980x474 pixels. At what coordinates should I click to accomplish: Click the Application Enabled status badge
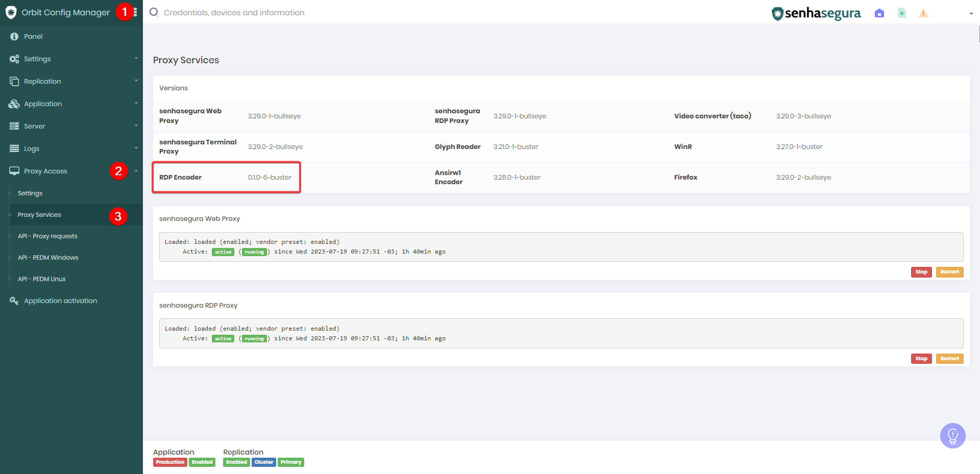(202, 462)
